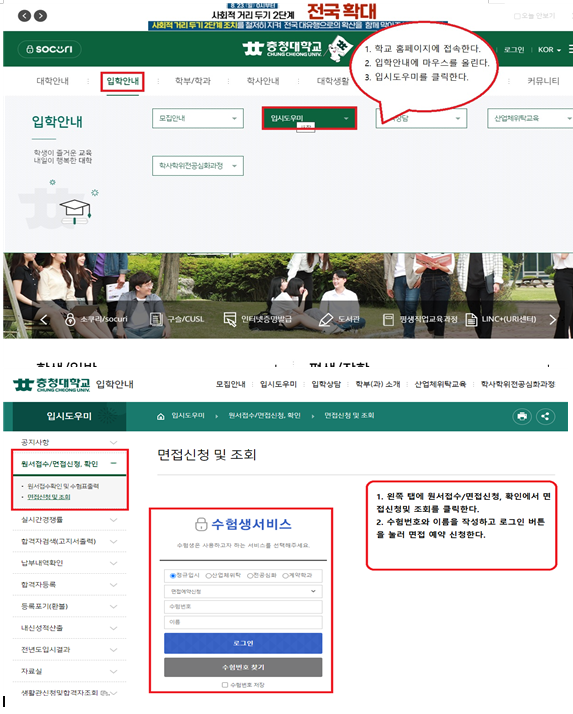Viewport: 573px width, 714px height.
Task: Click the previous banner arrow at top left
Action: coord(25,16)
